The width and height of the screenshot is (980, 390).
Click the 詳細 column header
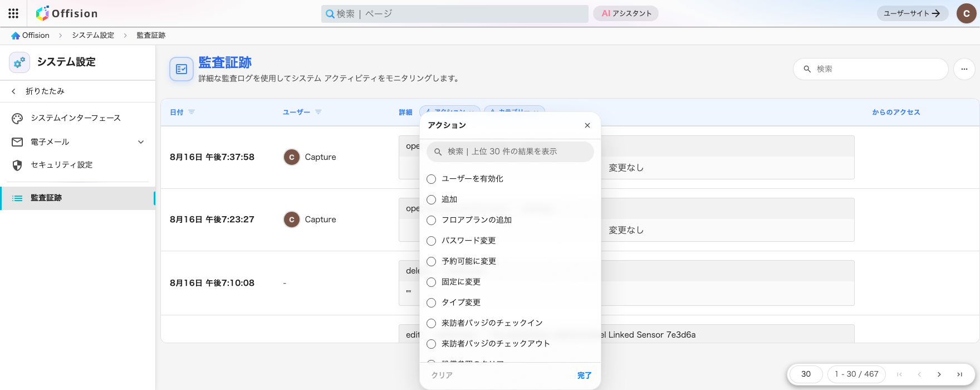click(405, 113)
